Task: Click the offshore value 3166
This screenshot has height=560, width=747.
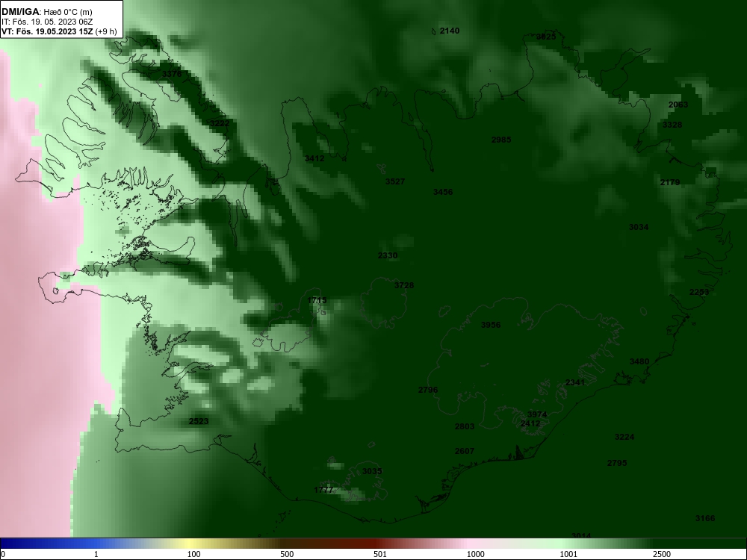Action: 704,519
